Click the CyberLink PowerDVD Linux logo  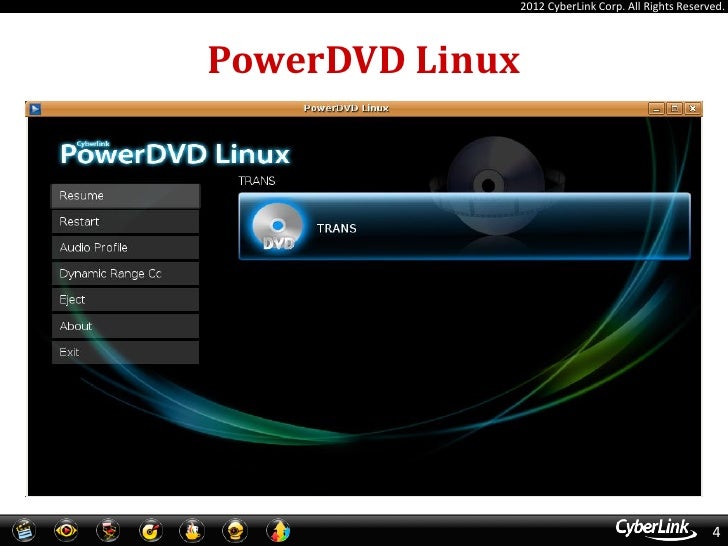tap(175, 153)
